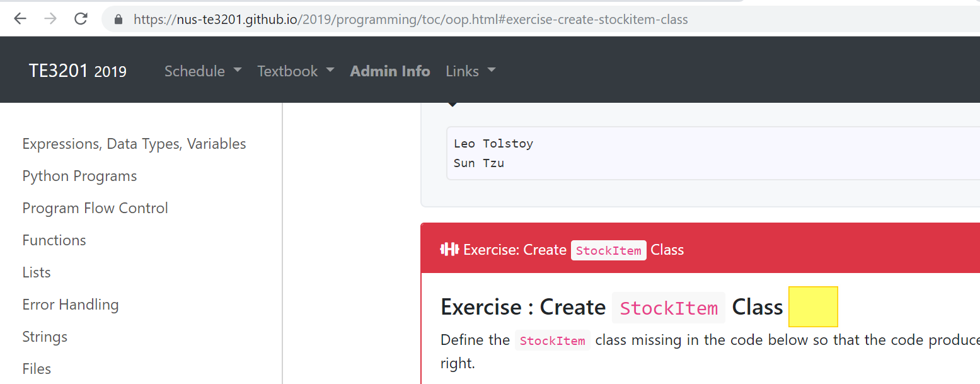
Task: Open the Functions chapter
Action: coord(54,240)
